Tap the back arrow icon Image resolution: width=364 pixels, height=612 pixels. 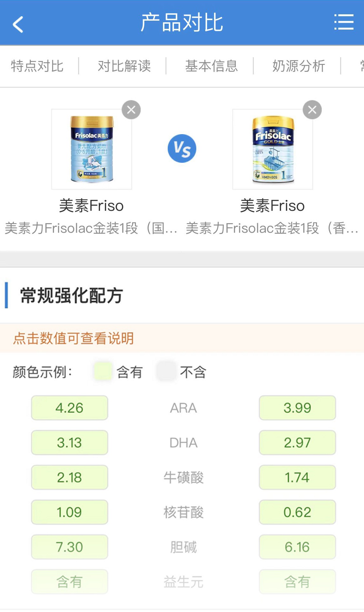pyautogui.click(x=18, y=24)
